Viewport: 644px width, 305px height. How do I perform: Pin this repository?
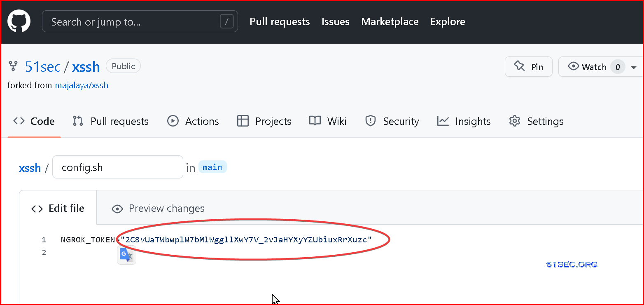pos(529,67)
